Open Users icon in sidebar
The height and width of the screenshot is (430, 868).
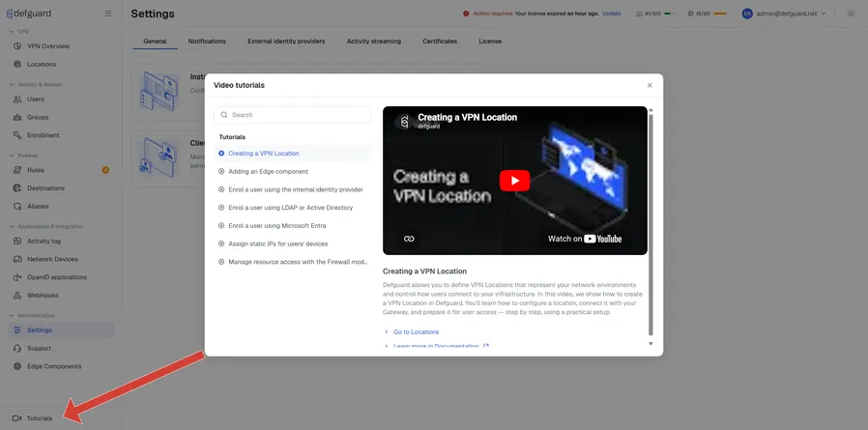click(x=17, y=100)
